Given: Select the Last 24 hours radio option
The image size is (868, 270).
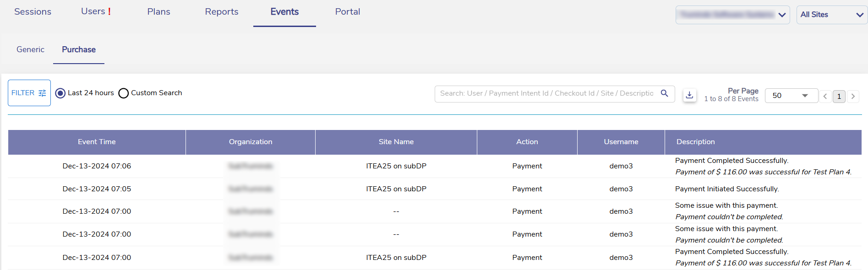Looking at the screenshot, I should point(60,93).
